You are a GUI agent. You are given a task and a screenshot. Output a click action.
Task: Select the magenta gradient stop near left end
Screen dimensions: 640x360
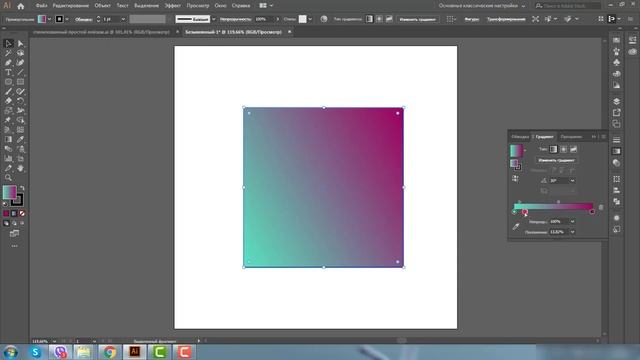tap(524, 212)
